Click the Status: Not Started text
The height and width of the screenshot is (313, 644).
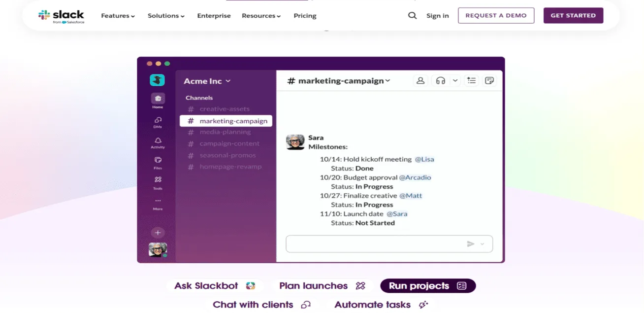pyautogui.click(x=363, y=223)
